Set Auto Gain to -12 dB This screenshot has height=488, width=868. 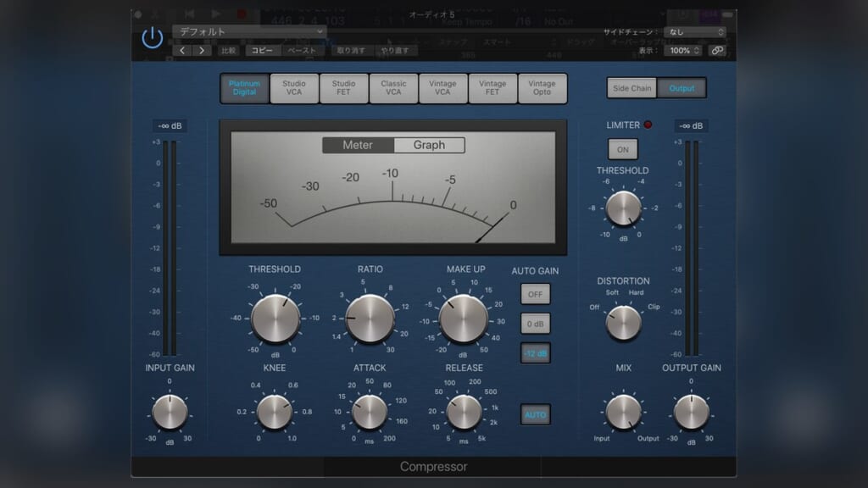[x=535, y=353]
